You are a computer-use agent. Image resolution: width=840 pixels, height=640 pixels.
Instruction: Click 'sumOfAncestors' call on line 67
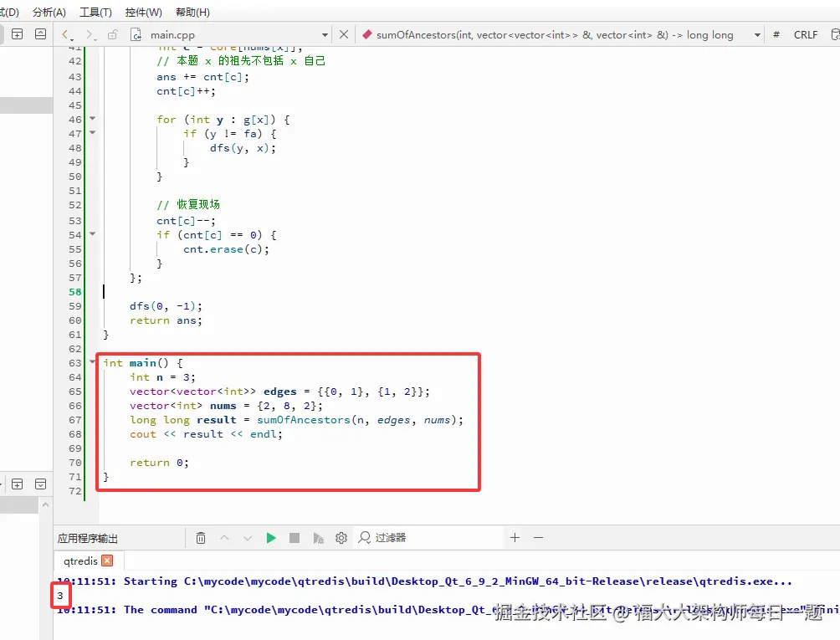coord(303,420)
